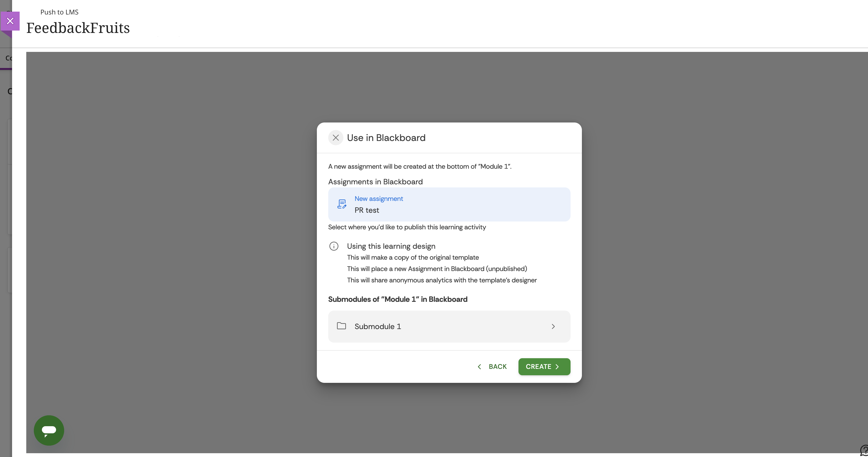
Task: Click the help icon at bottom right
Action: [x=864, y=450]
